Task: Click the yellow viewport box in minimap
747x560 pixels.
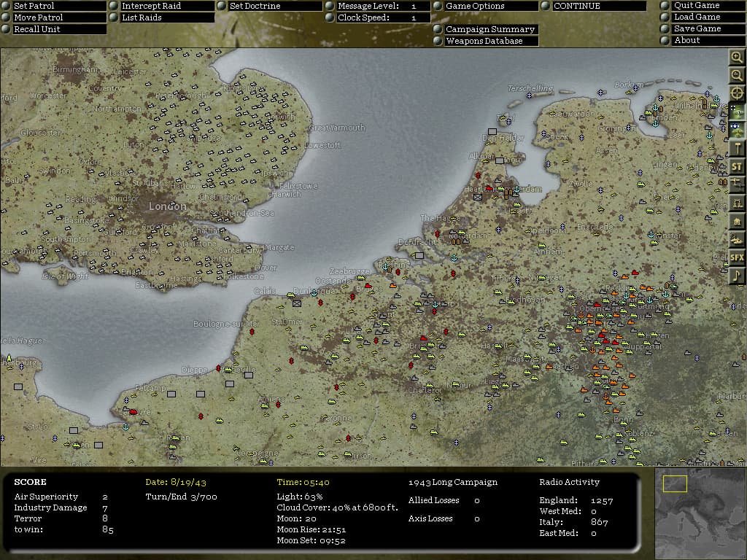Action: point(675,483)
